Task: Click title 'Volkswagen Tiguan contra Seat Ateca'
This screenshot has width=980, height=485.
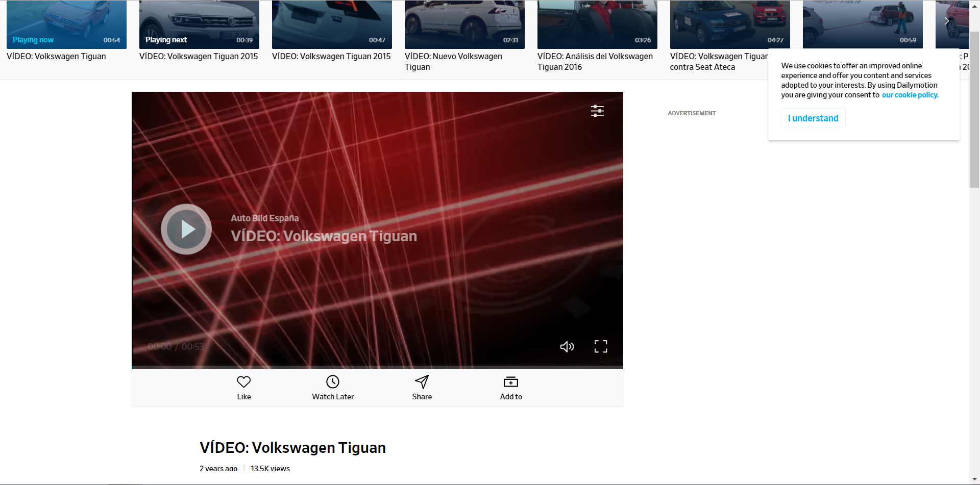Action: point(719,62)
